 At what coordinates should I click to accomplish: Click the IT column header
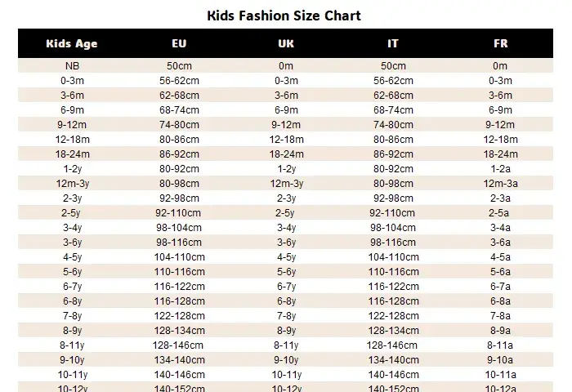[393, 43]
